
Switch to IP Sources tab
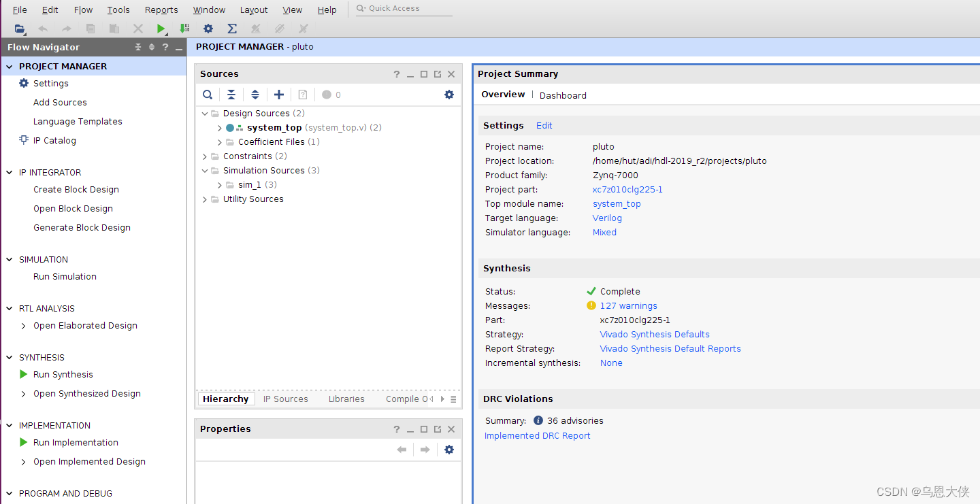[x=286, y=399]
